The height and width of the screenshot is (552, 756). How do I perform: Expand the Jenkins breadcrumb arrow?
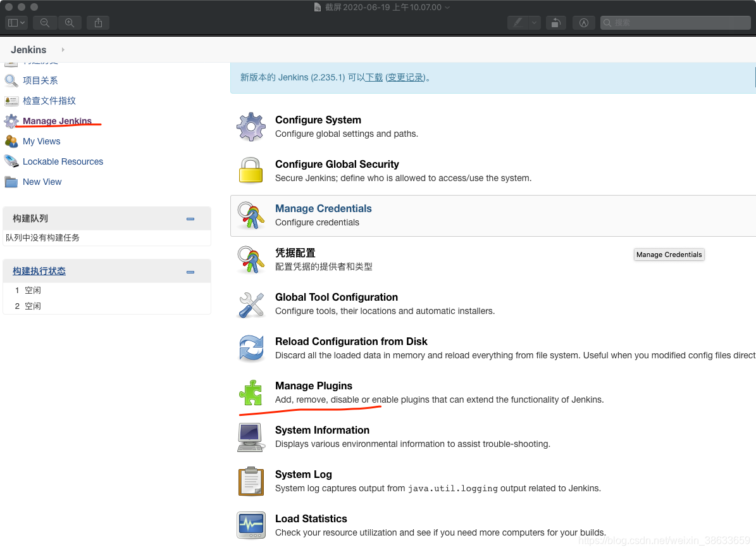coord(63,50)
